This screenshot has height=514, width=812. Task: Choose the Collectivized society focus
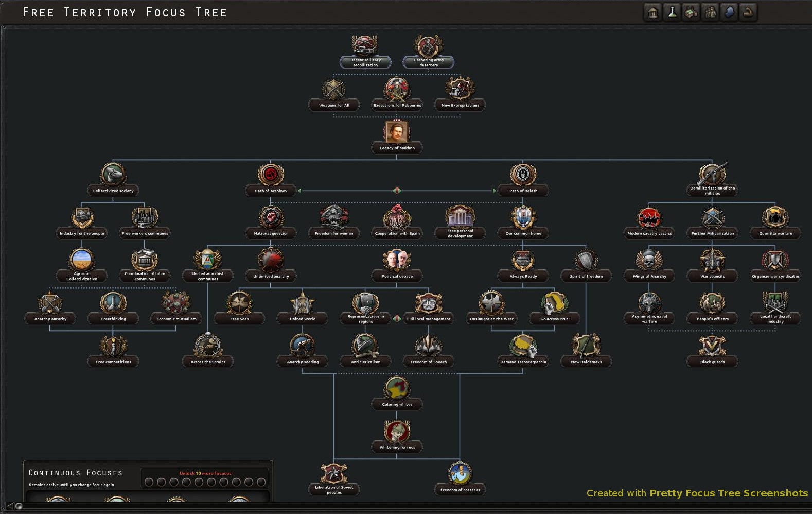pos(113,180)
